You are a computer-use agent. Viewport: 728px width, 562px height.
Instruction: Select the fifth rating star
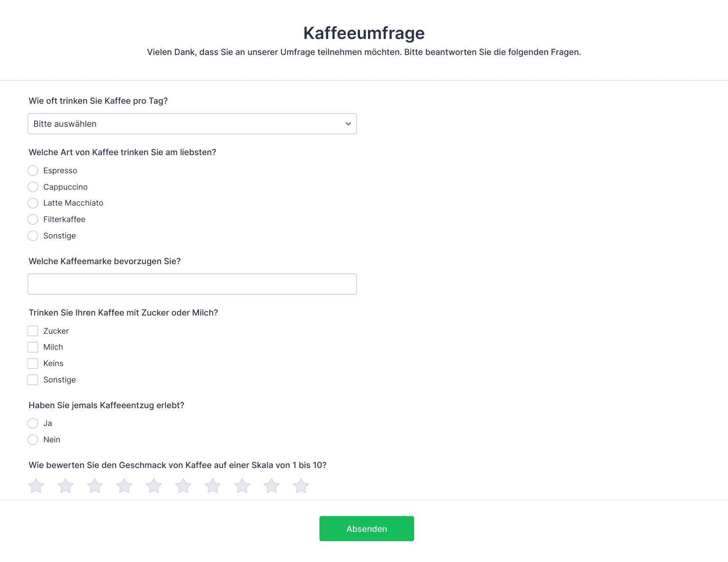[154, 486]
